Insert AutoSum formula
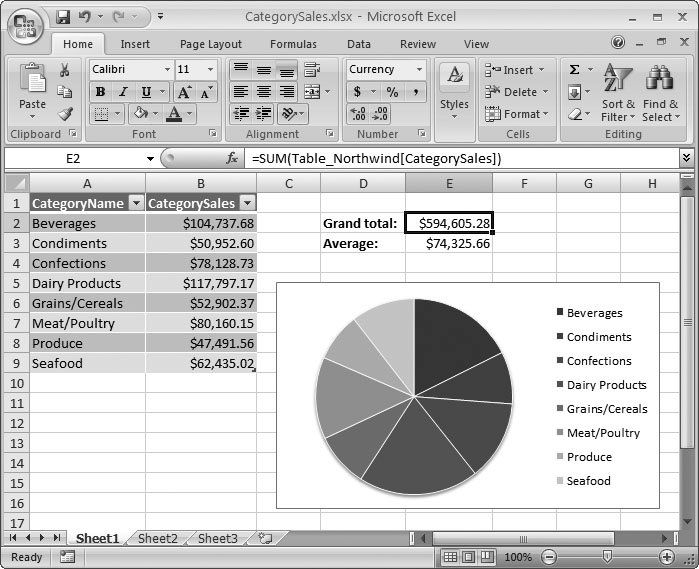Image resolution: width=699 pixels, height=569 pixels. point(575,70)
